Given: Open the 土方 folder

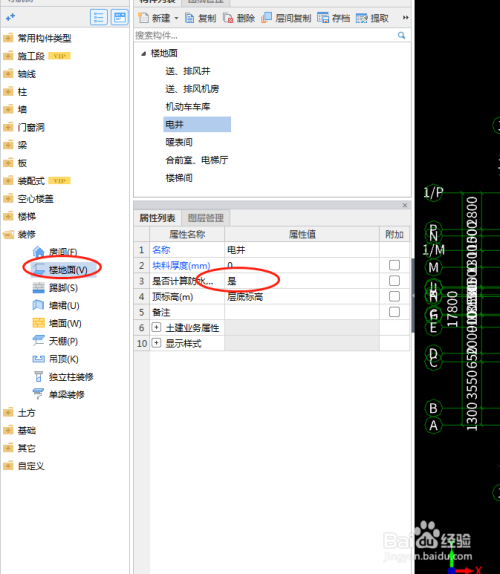Looking at the screenshot, I should tap(20, 413).
